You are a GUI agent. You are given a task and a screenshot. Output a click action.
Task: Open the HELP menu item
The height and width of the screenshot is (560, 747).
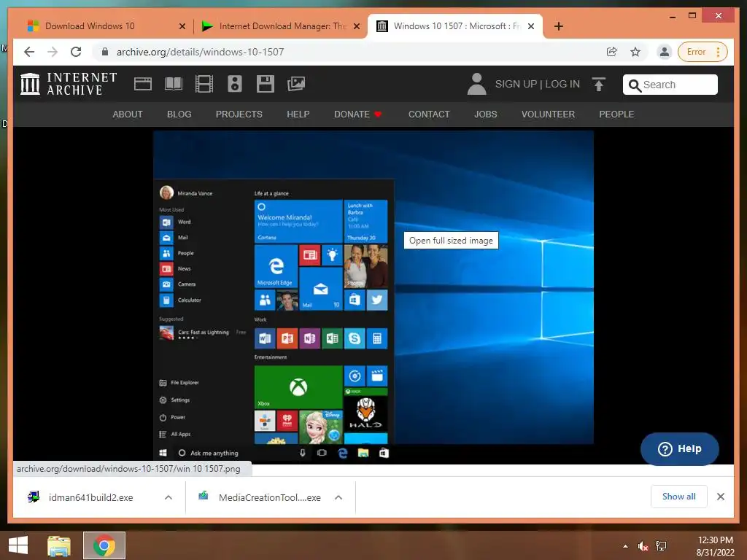pyautogui.click(x=298, y=114)
